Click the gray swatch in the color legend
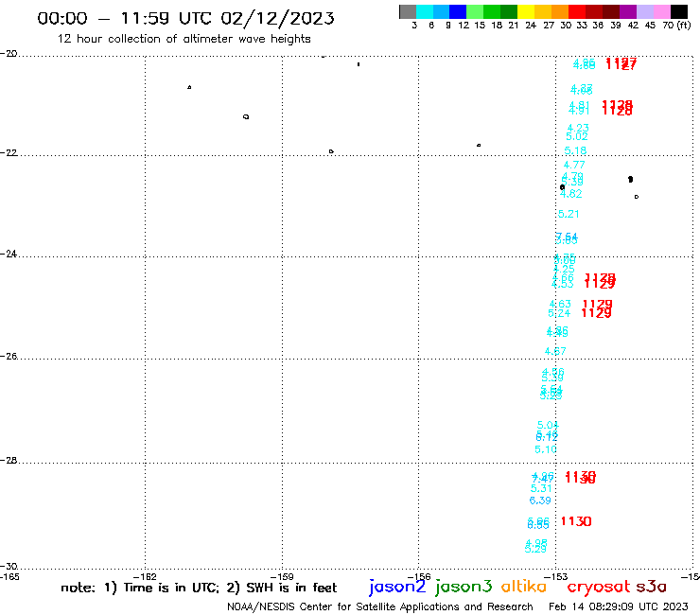This screenshot has width=700, height=615. tap(408, 11)
